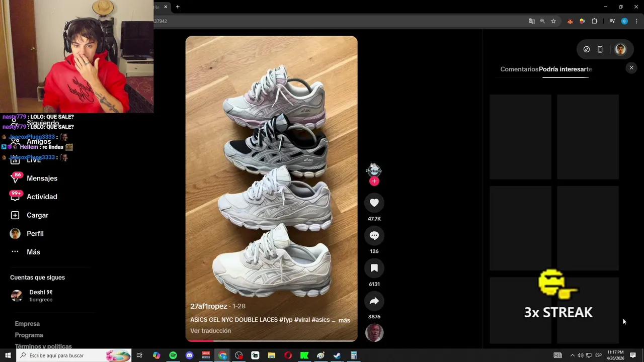Close the right side comments panel
The width and height of the screenshot is (644, 362).
tap(631, 68)
